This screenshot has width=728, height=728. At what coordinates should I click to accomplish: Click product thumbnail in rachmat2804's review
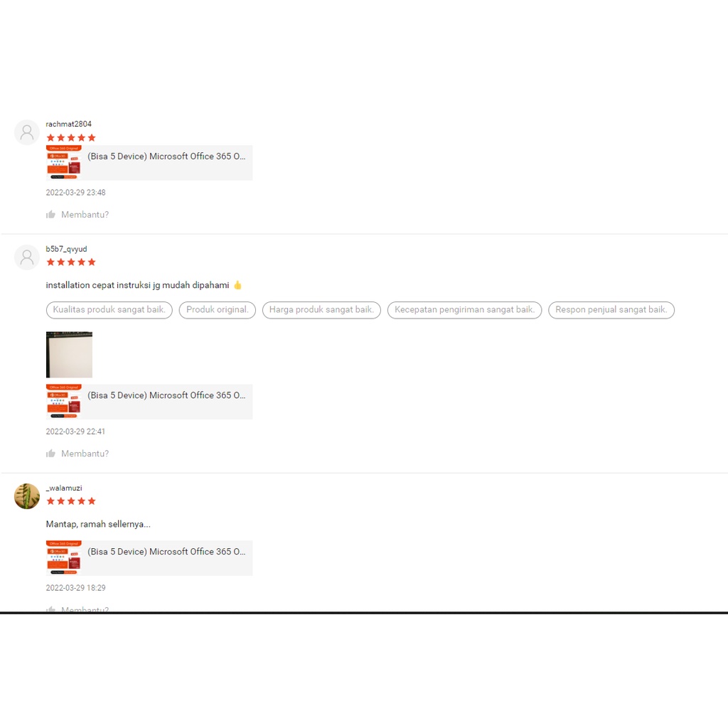64,163
